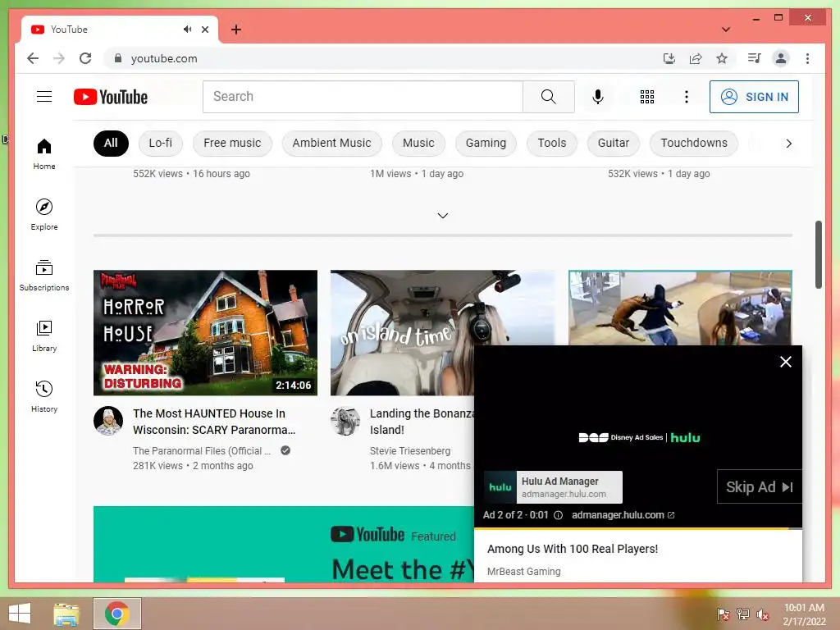This screenshot has height=630, width=840.
Task: Visit admanager.hulu.com link below ad
Action: [623, 515]
